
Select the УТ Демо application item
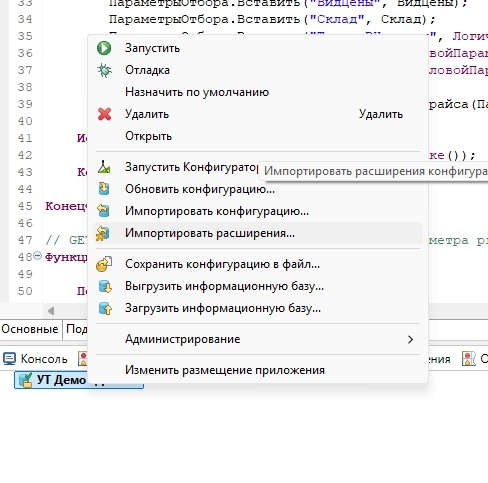(x=79, y=380)
